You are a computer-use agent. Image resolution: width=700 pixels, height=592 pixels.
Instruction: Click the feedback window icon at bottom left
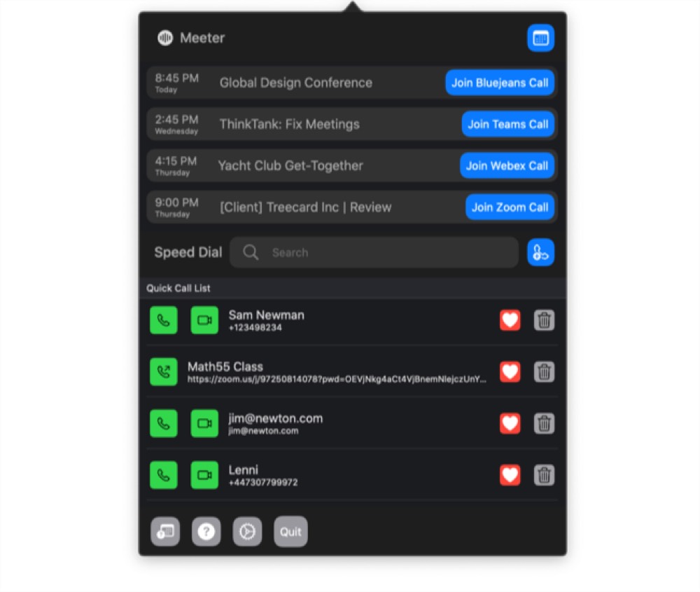click(165, 532)
